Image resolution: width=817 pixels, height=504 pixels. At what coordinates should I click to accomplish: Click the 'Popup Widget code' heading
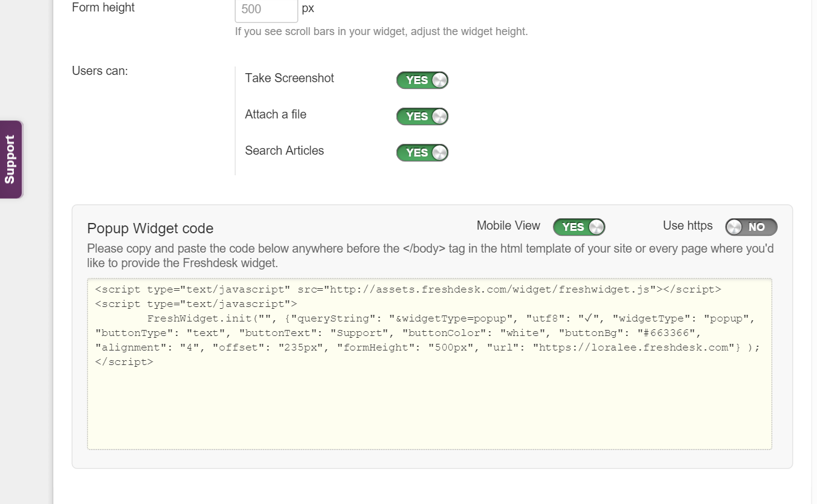(x=150, y=228)
